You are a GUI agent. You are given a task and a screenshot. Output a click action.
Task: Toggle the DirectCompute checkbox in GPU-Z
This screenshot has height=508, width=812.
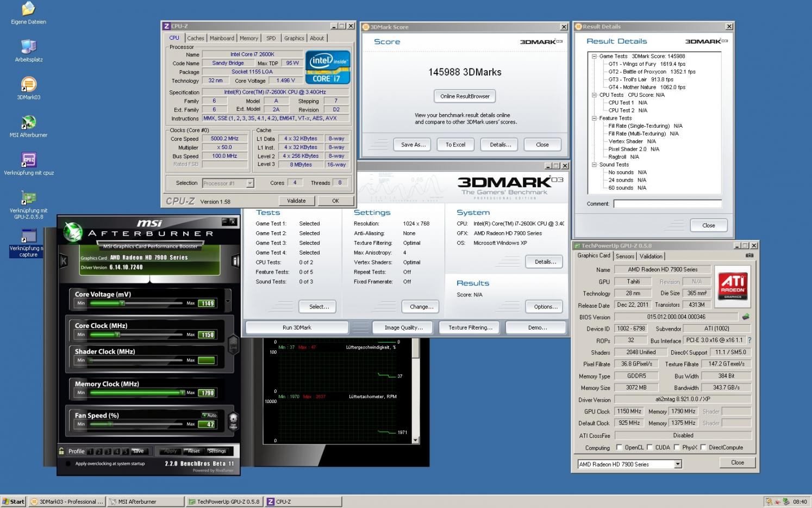[703, 447]
